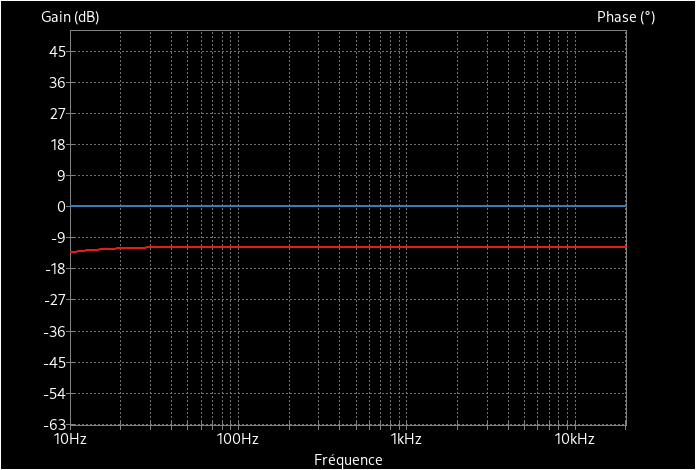
Task: Select the "Fréquence" x-axis title
Action: tap(348, 460)
